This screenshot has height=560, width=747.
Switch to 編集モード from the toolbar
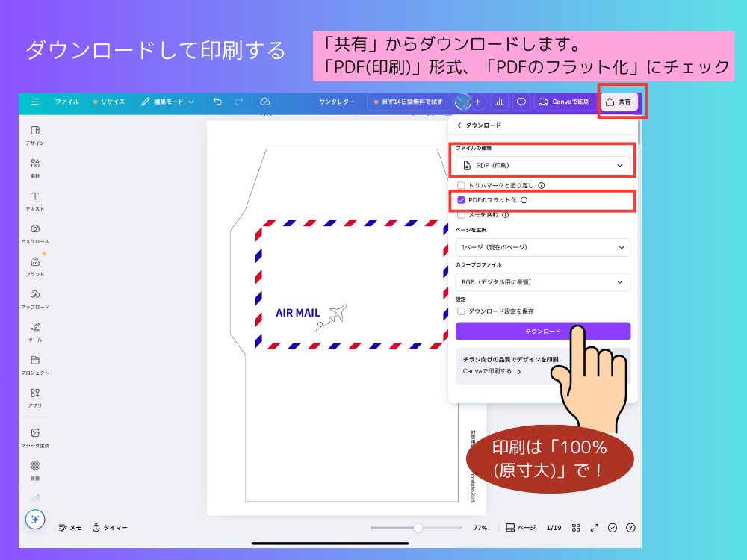168,102
